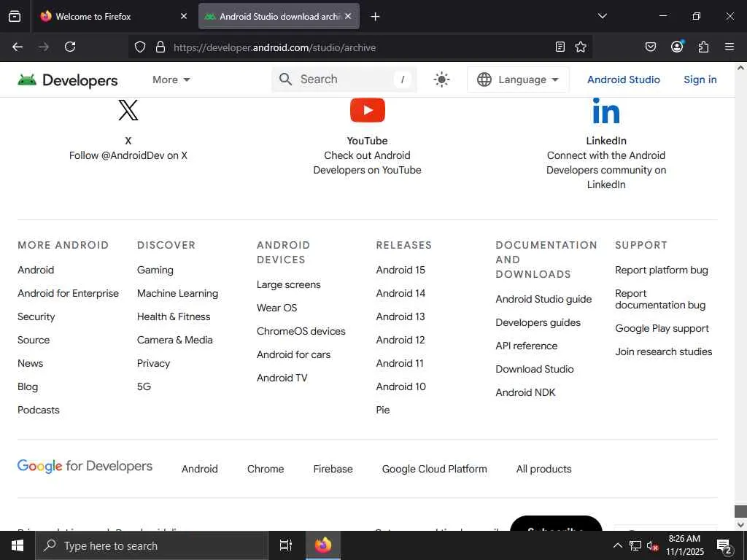Screen dimensions: 747x560
Task: Open the Firefox View icon at tab strip start
Action: coord(15,16)
